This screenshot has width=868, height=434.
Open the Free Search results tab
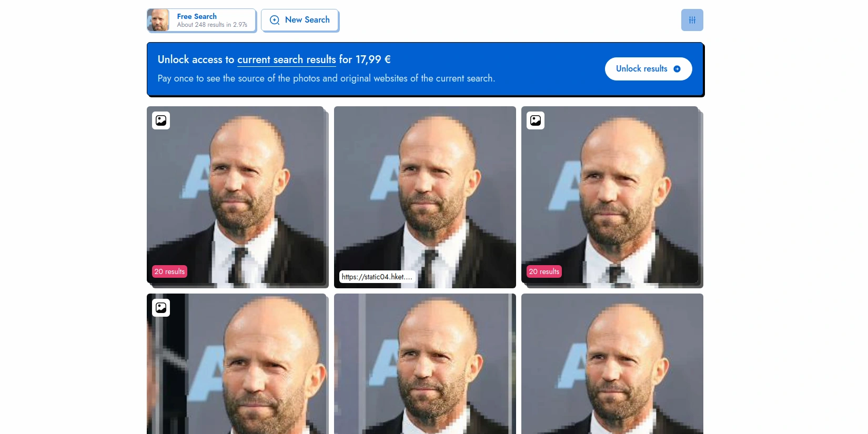201,20
